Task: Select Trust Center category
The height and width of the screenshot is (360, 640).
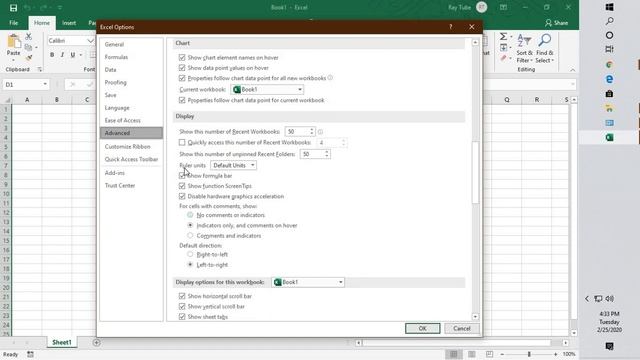Action: pos(120,186)
